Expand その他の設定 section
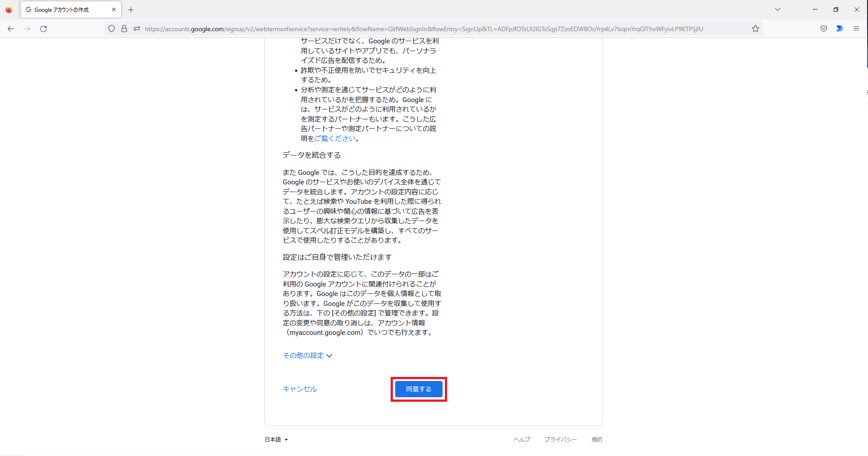The image size is (868, 456). [x=308, y=356]
